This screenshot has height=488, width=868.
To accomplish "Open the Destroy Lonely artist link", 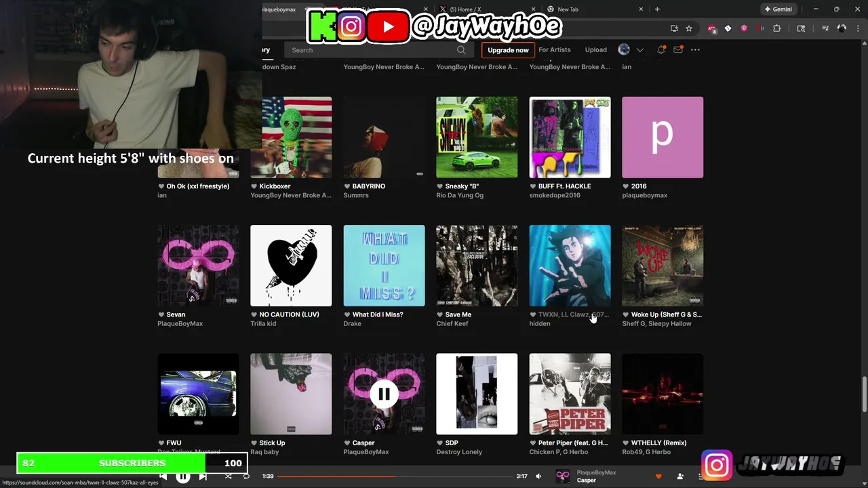I will (459, 452).
